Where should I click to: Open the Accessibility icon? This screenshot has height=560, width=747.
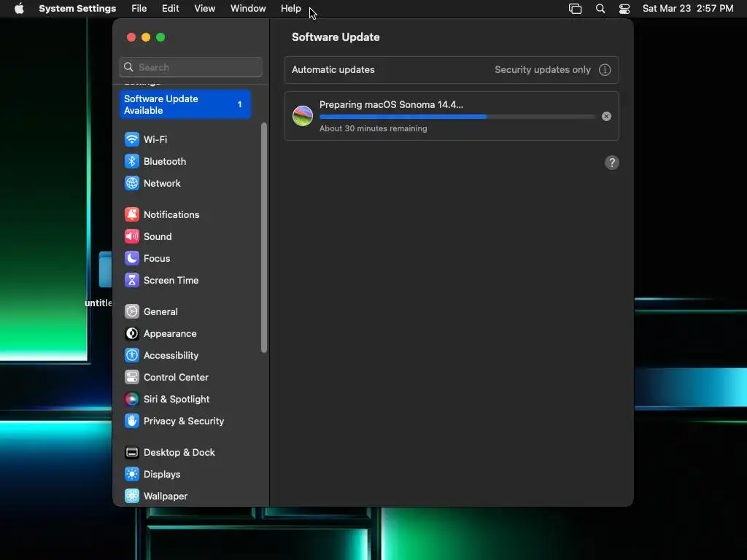[132, 356]
